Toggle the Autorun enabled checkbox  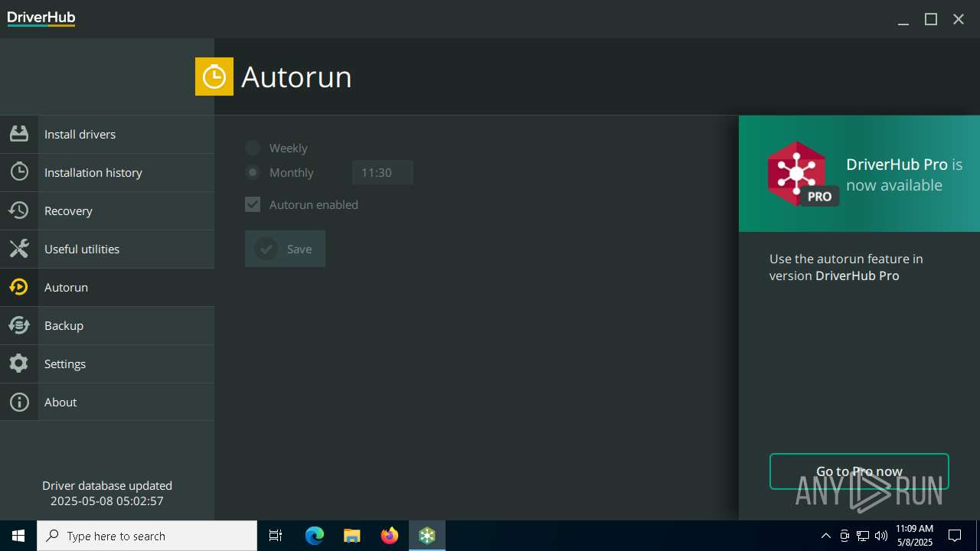[253, 204]
